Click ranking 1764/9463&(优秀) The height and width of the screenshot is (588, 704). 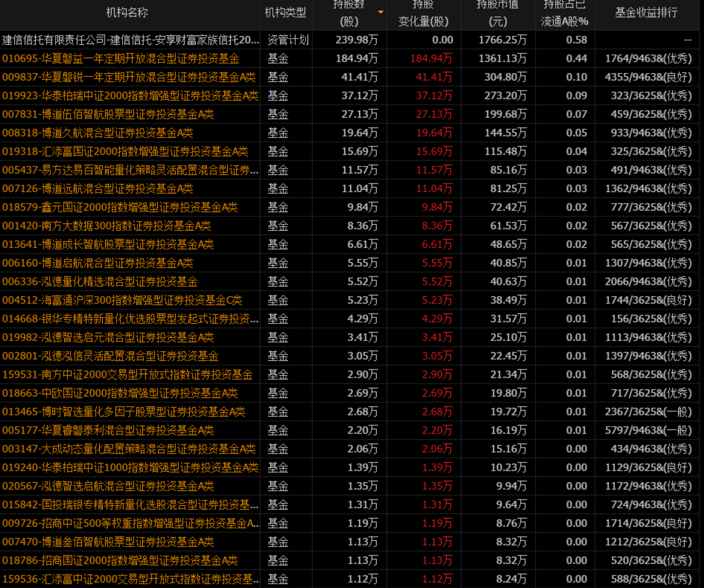648,59
